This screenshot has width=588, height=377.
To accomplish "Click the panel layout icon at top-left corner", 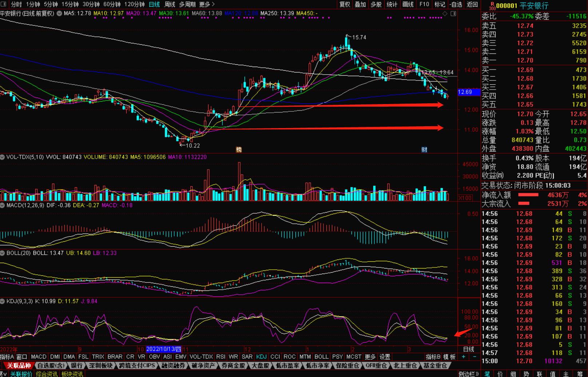I will 4,4.
